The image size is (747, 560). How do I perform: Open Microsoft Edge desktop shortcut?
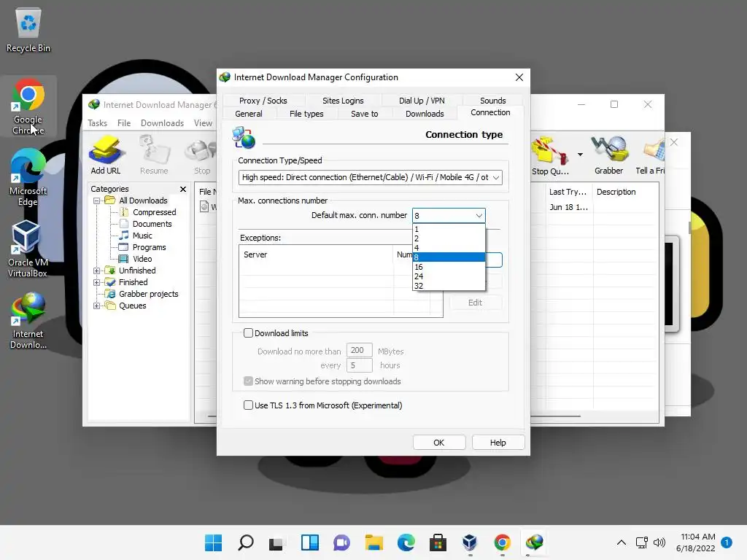click(28, 177)
